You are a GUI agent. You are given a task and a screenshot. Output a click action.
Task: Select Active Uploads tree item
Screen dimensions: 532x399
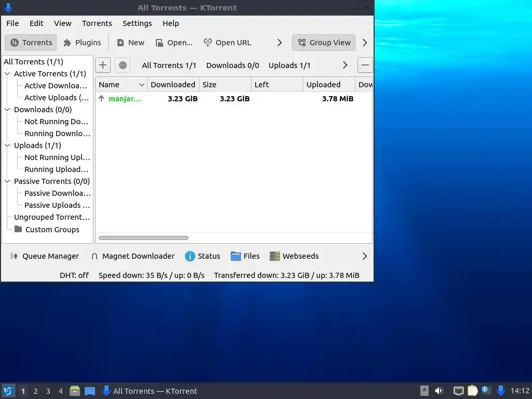click(x=56, y=98)
